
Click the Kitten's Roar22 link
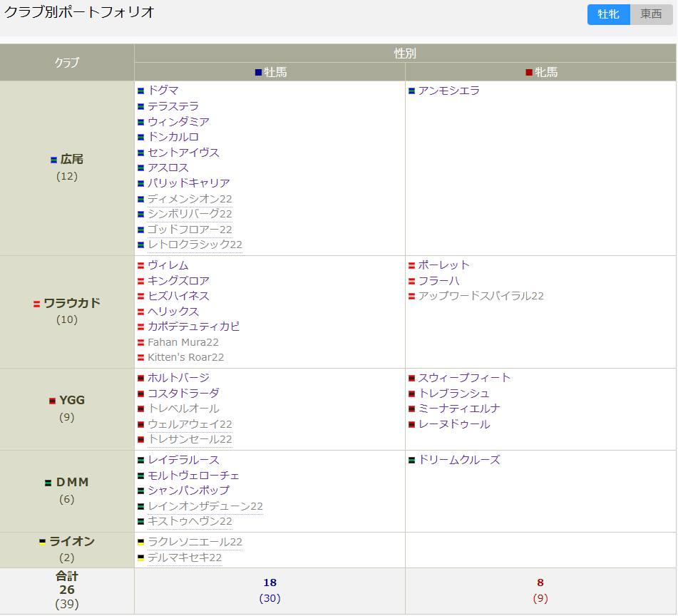[x=185, y=357]
